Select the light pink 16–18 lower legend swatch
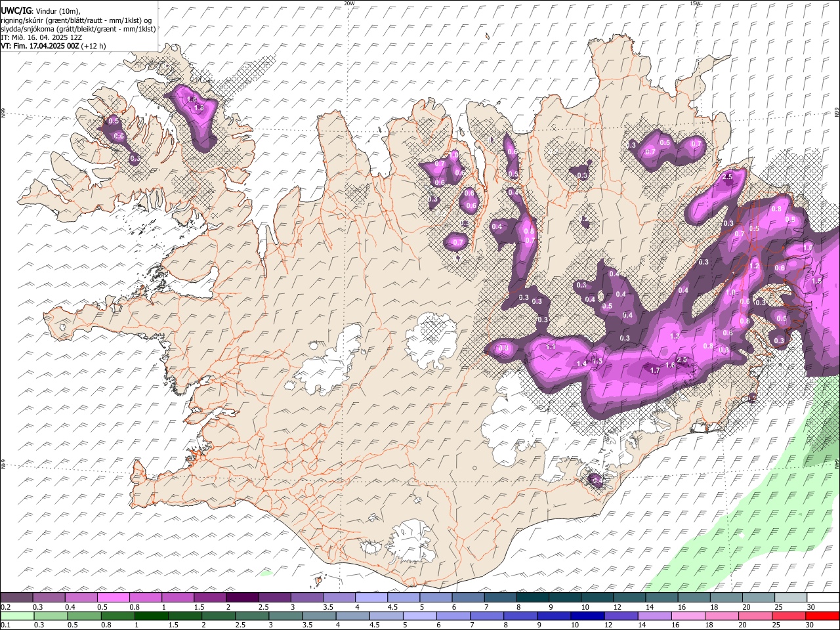 pyautogui.click(x=688, y=616)
